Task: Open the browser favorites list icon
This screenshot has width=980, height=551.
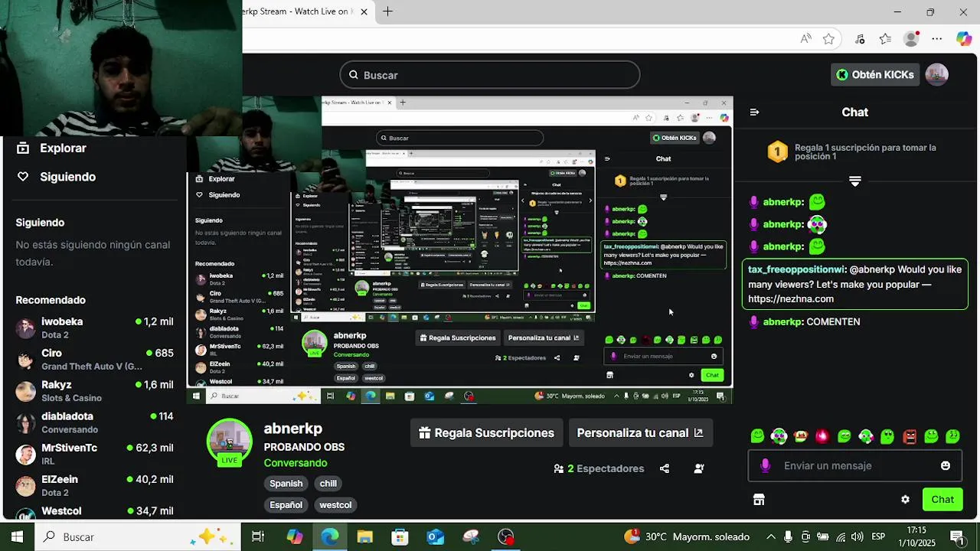Action: 885,38
